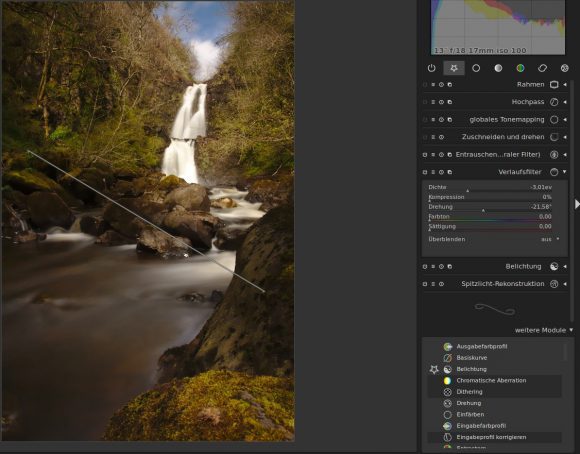Select Eingabeprofil korrigieren in list

click(494, 437)
